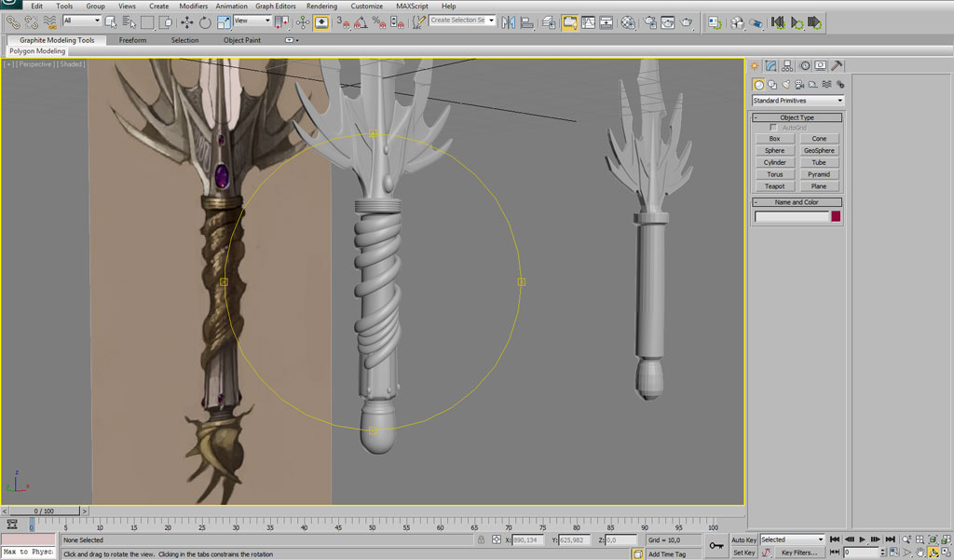The width and height of the screenshot is (954, 560).
Task: Open the Rendering menu
Action: tap(321, 7)
